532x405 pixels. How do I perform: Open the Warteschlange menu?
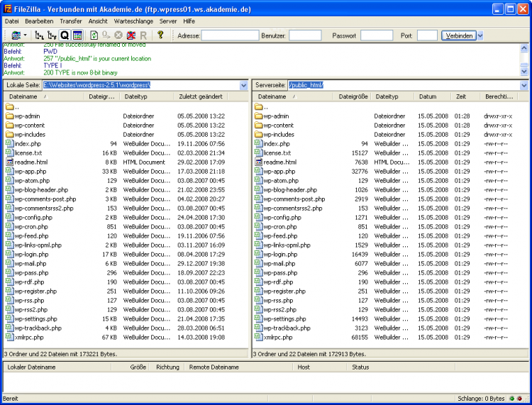tap(134, 21)
